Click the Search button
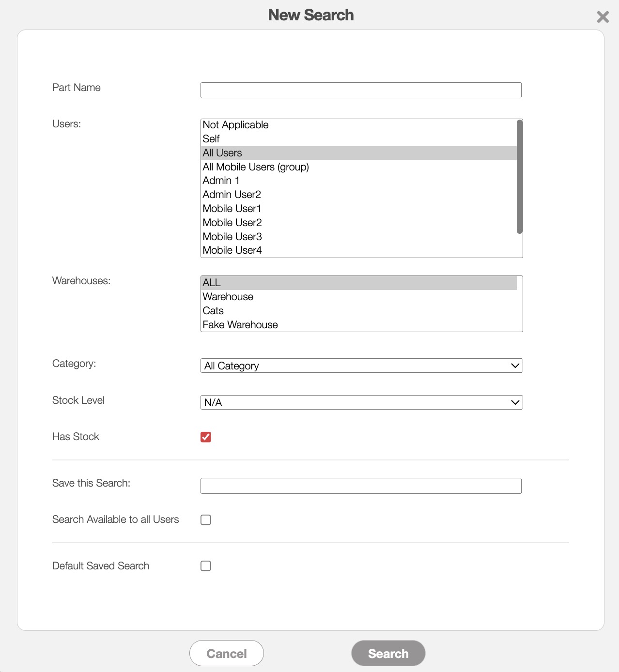Image resolution: width=619 pixels, height=672 pixels. (x=388, y=654)
